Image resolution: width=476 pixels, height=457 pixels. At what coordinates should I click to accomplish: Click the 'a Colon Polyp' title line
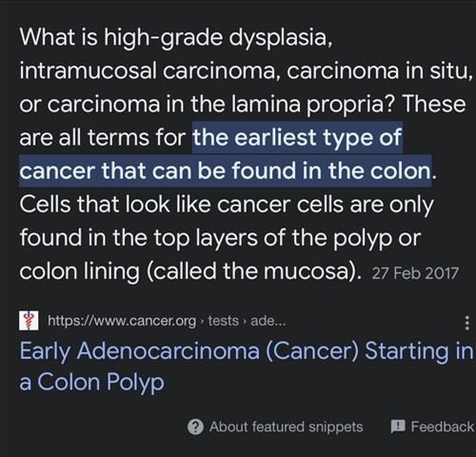92,382
